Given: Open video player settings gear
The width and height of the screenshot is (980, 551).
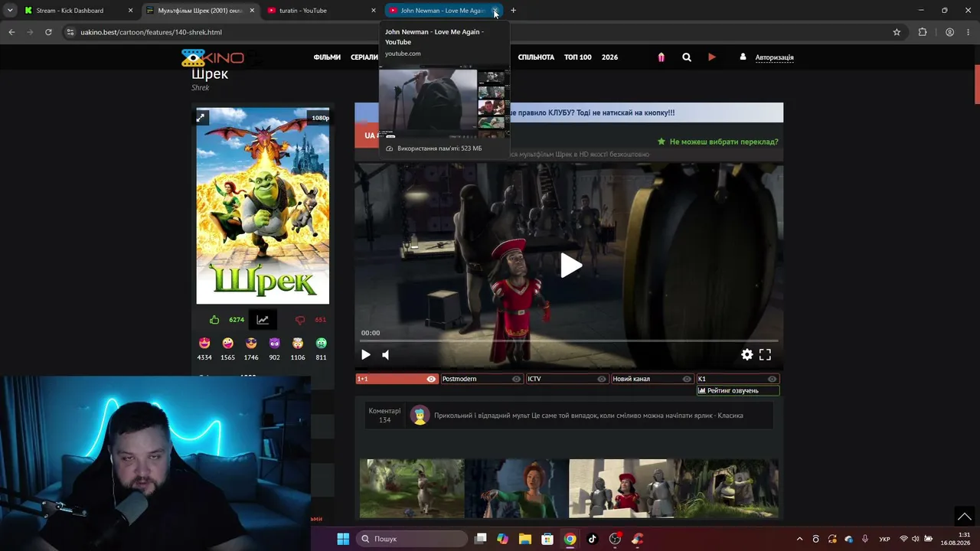Looking at the screenshot, I should pos(747,354).
